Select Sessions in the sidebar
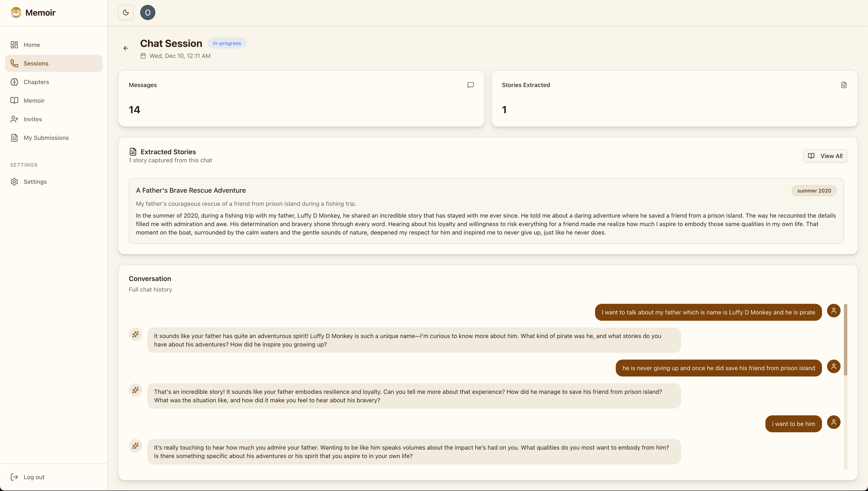 click(36, 63)
